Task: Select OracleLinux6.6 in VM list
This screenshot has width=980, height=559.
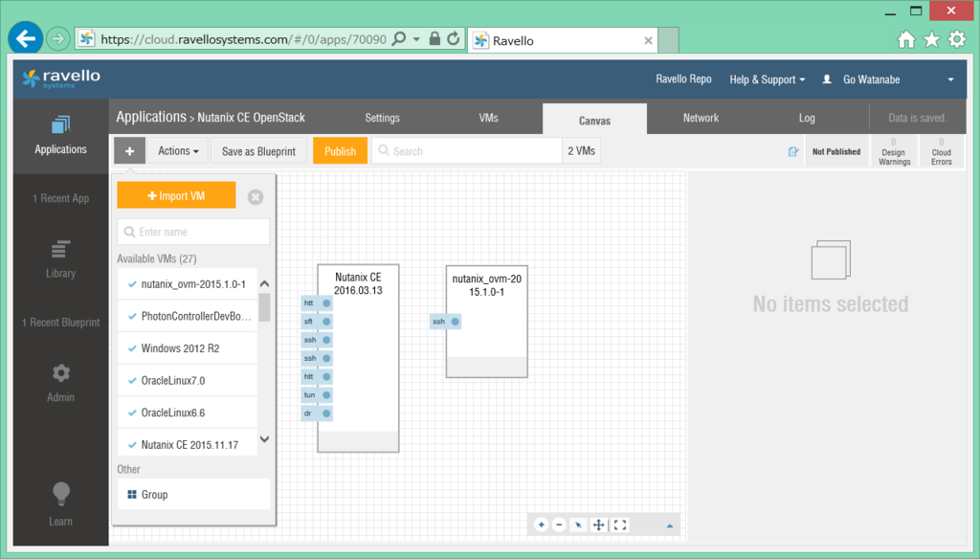Action: 188,413
